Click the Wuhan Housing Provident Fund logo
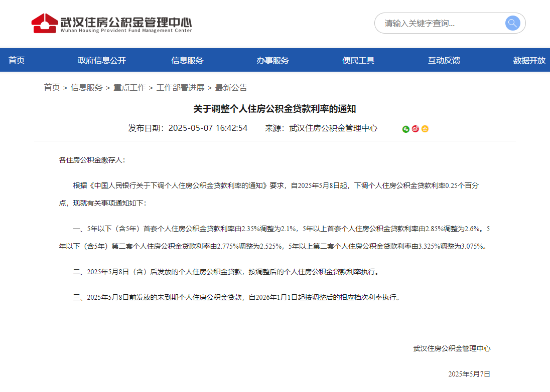Image resolution: width=550 pixels, height=392 pixels. point(111,23)
